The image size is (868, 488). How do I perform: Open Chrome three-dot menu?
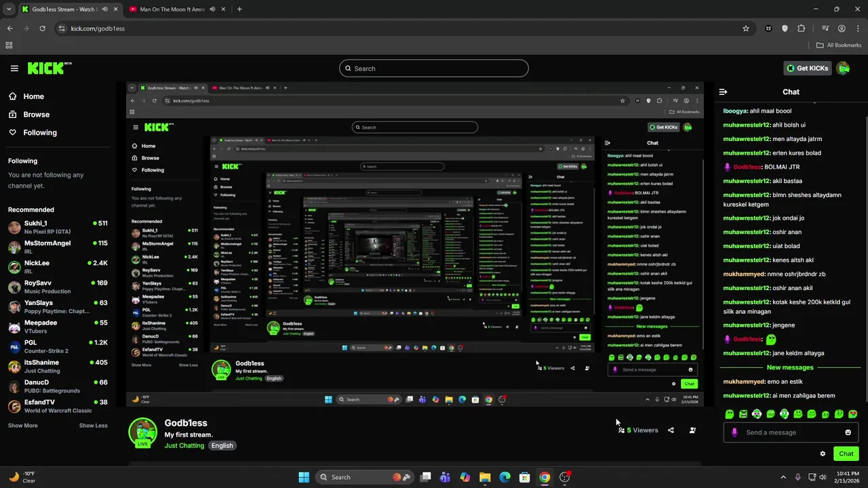coord(858,28)
